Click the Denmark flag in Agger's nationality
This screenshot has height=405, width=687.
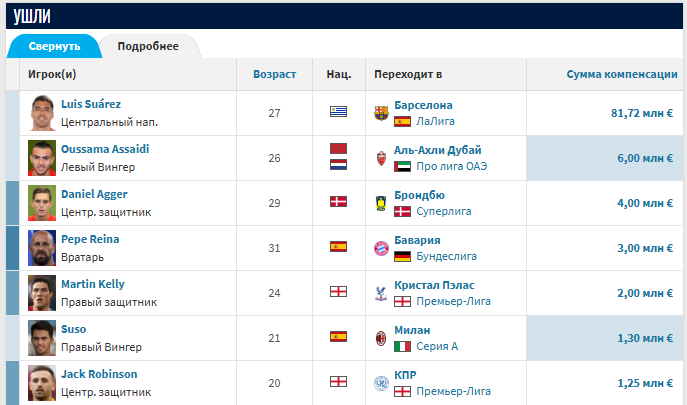point(338,202)
